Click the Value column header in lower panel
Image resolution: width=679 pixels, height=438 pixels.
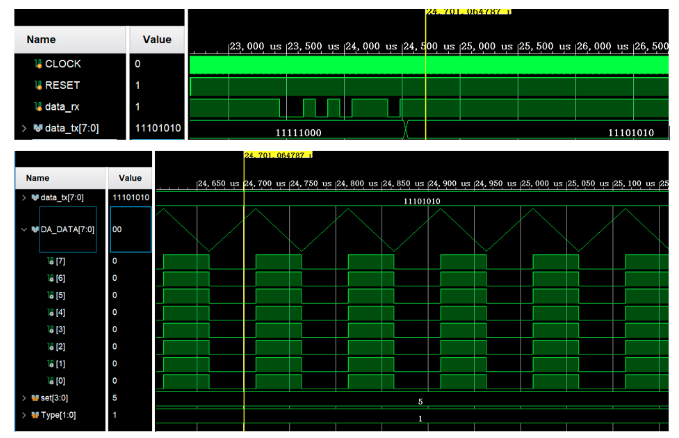tap(130, 178)
